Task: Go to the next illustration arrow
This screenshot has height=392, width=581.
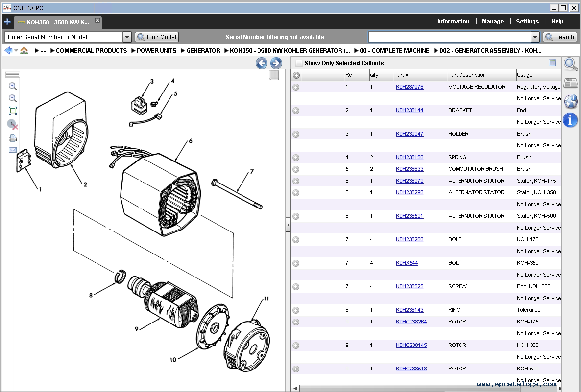Action: pos(276,63)
